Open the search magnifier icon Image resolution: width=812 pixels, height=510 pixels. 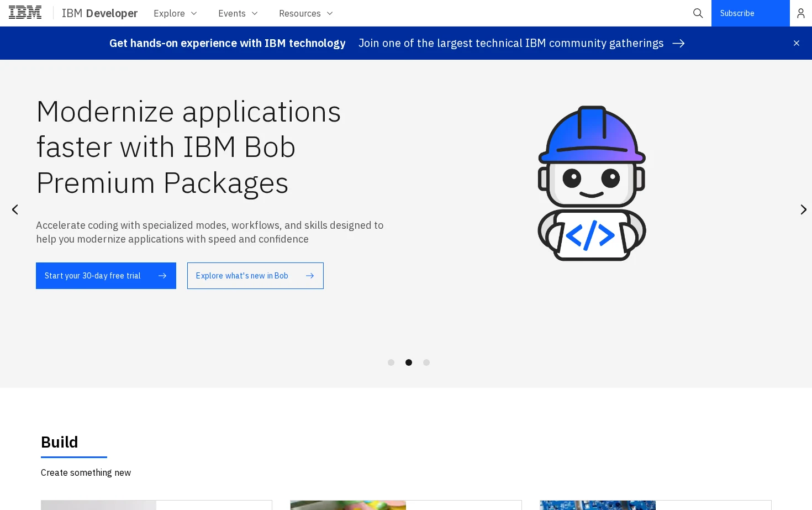(x=698, y=13)
